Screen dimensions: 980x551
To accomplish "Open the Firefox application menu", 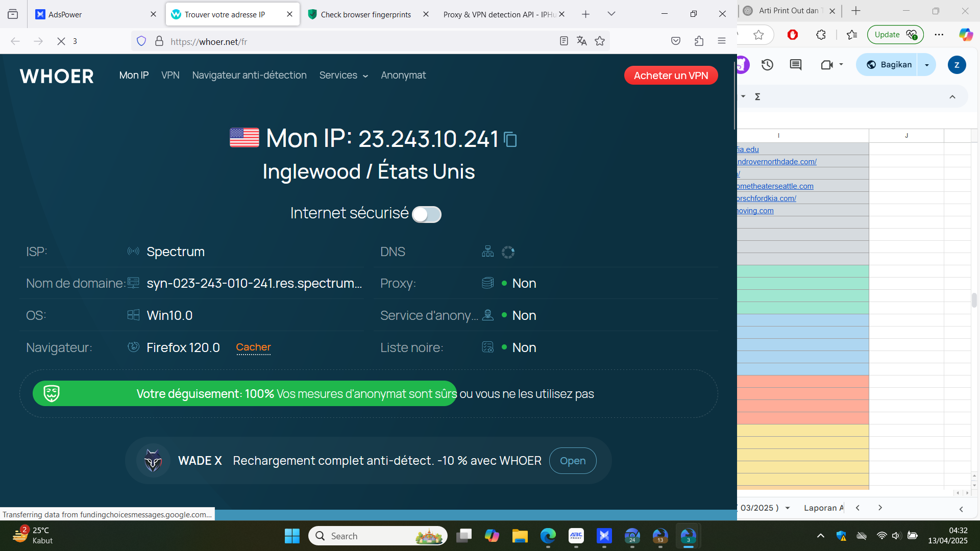I will pyautogui.click(x=722, y=41).
